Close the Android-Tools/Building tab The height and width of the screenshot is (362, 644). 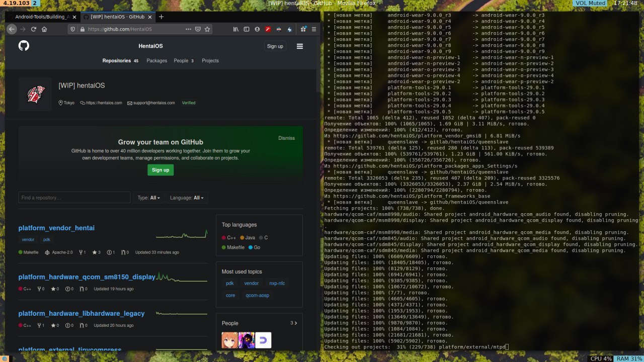(x=74, y=17)
